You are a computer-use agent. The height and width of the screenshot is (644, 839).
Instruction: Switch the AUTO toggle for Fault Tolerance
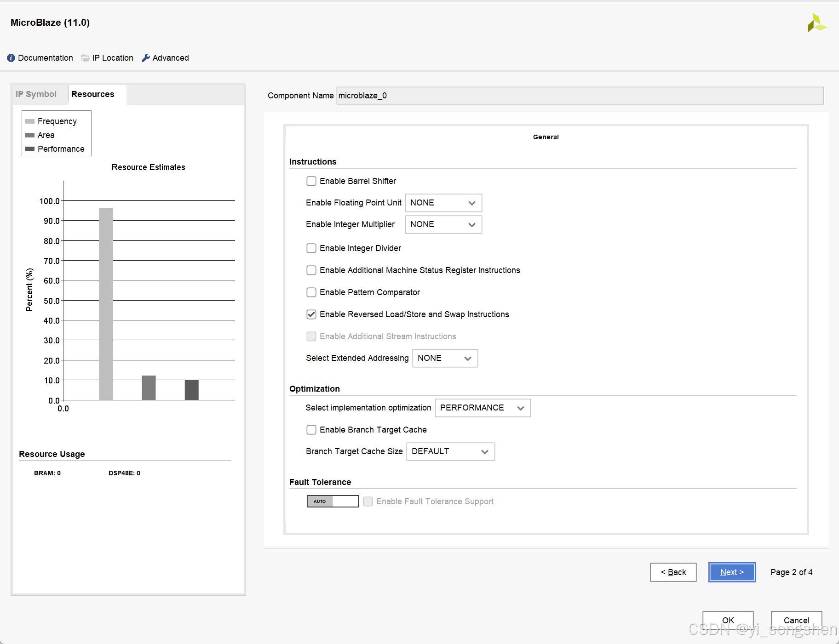tap(333, 502)
